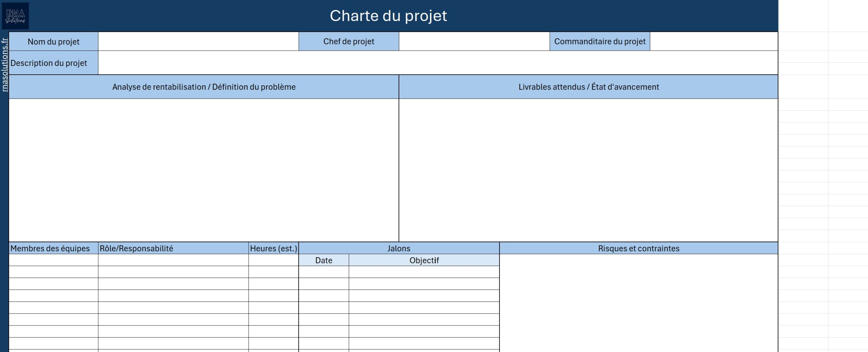This screenshot has width=868, height=352.
Task: Select the Charte du projet title
Action: coord(388,16)
